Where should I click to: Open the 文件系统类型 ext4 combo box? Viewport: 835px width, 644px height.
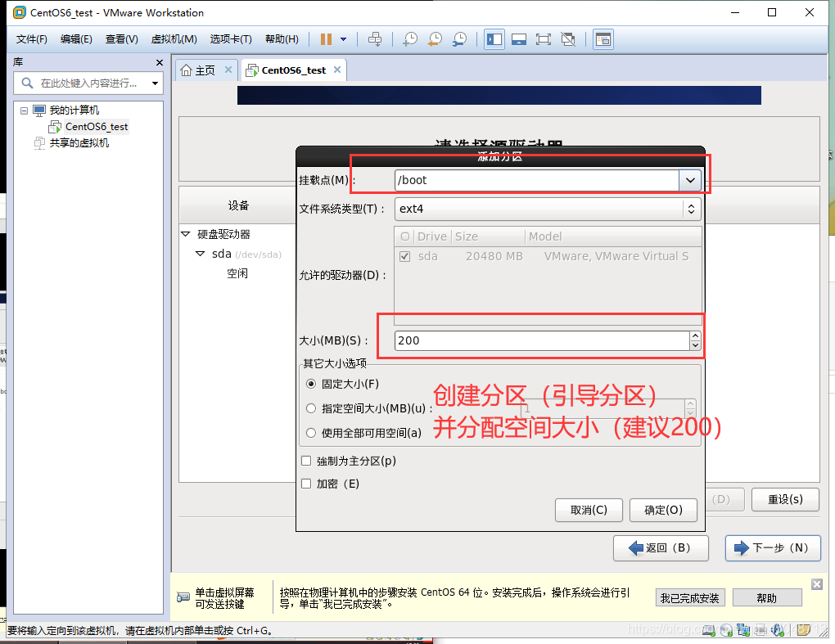click(548, 209)
